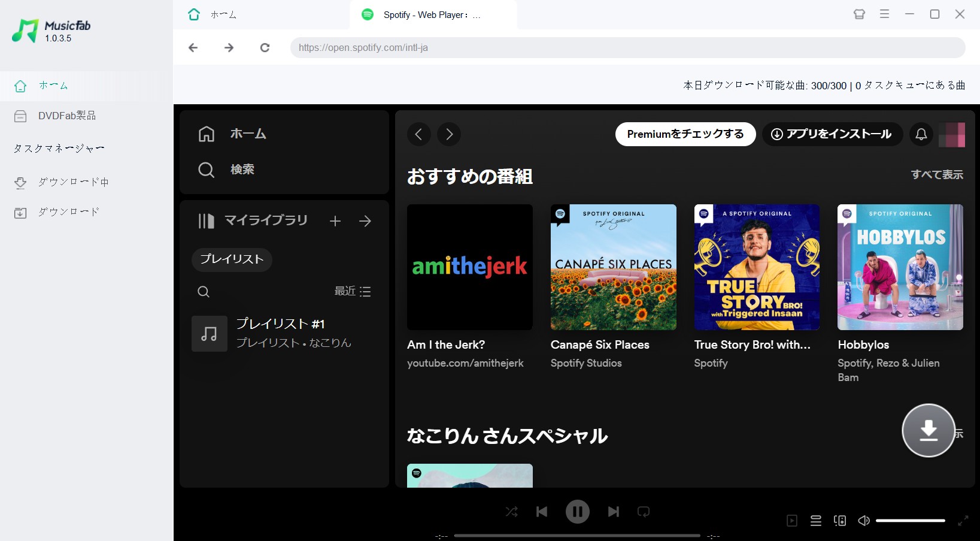This screenshot has height=541, width=980.
Task: Open True Story Bro! cover art
Action: [757, 267]
